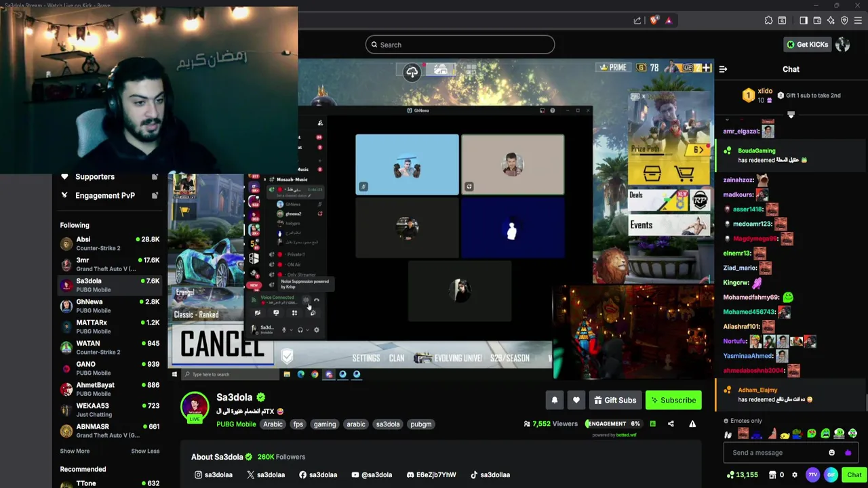Image resolution: width=868 pixels, height=488 pixels.
Task: Open Supporters in the sidebar
Action: 109,177
